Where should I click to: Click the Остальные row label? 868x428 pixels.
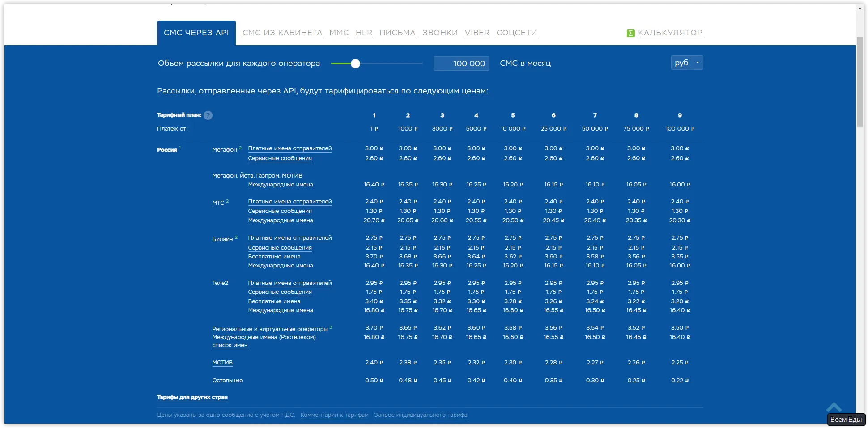tap(227, 381)
